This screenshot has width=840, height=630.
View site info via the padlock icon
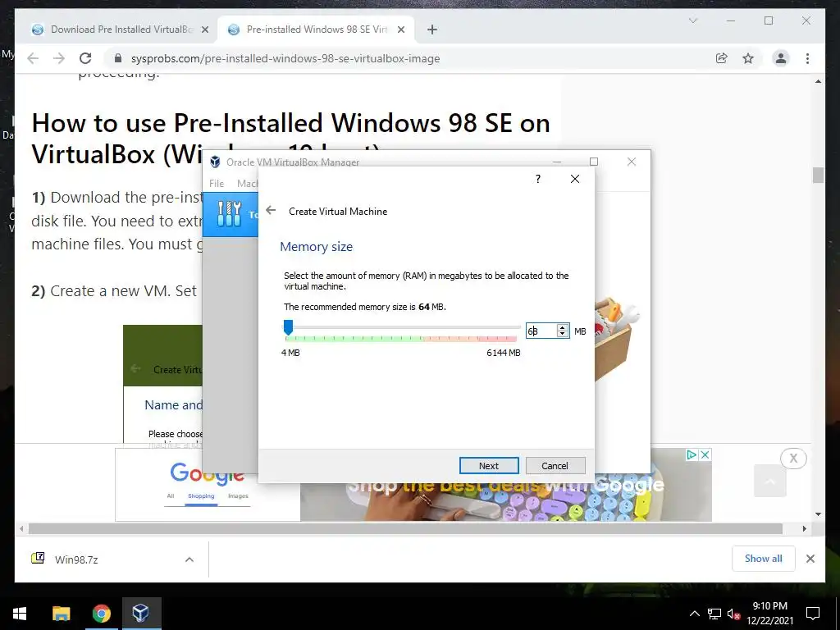[118, 58]
